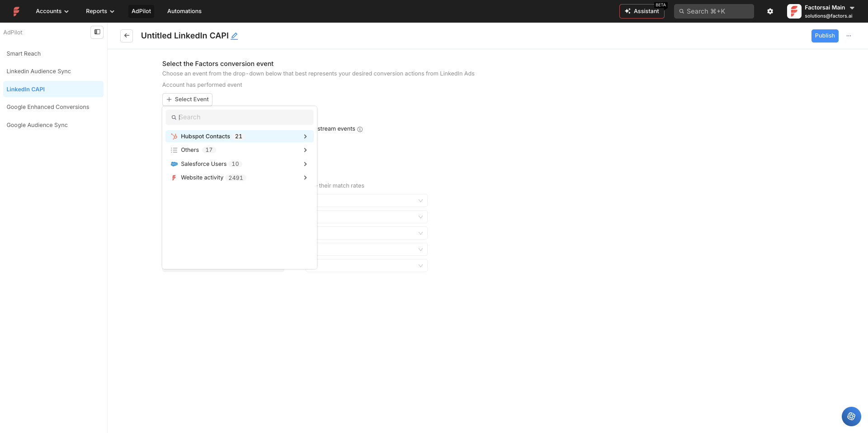Go back using the left arrow button
The width and height of the screenshot is (868, 433).
click(127, 36)
